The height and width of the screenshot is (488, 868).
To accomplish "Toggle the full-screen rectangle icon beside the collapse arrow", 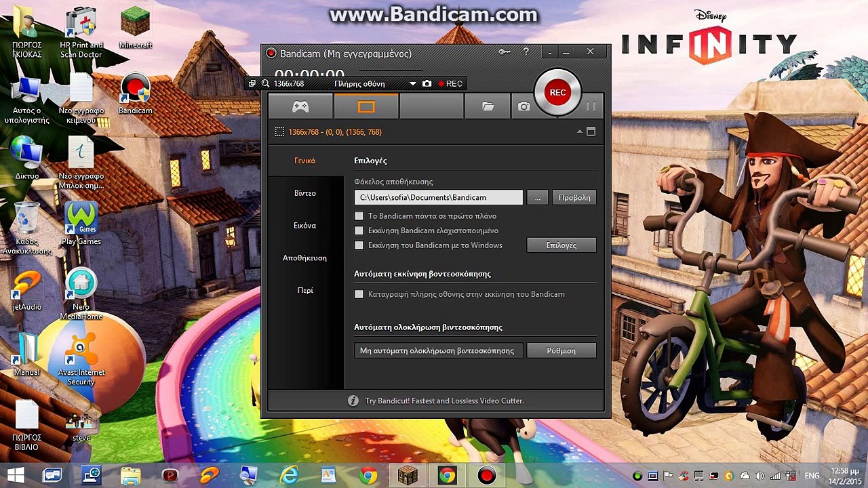I will [x=591, y=131].
